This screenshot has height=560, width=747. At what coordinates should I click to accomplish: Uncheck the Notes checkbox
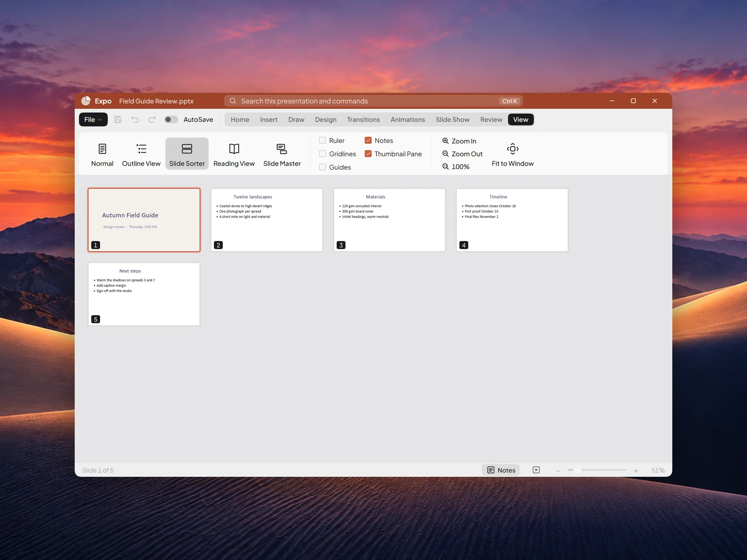[x=368, y=140]
